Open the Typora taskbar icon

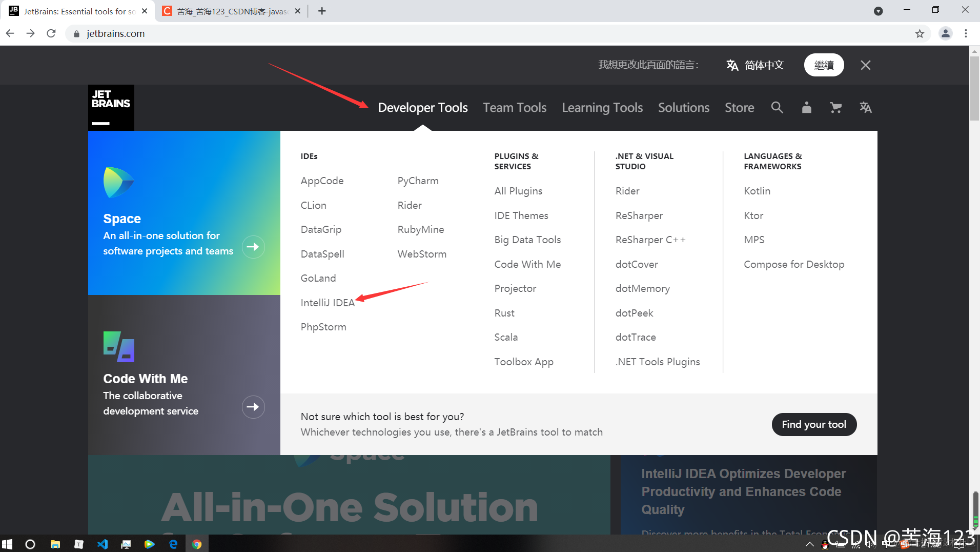[79, 544]
